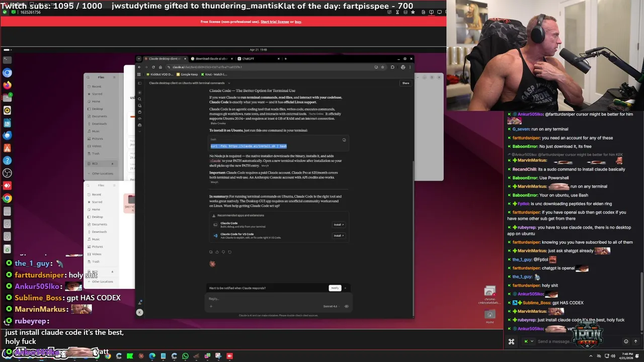Open search in Claude sidebar
Viewport: 644px width, 362px height.
[x=139, y=99]
